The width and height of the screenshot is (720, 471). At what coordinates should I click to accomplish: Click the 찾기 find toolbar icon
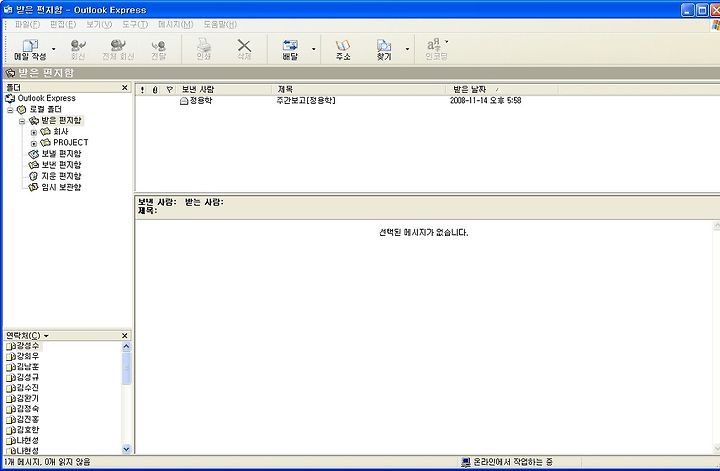click(x=384, y=49)
